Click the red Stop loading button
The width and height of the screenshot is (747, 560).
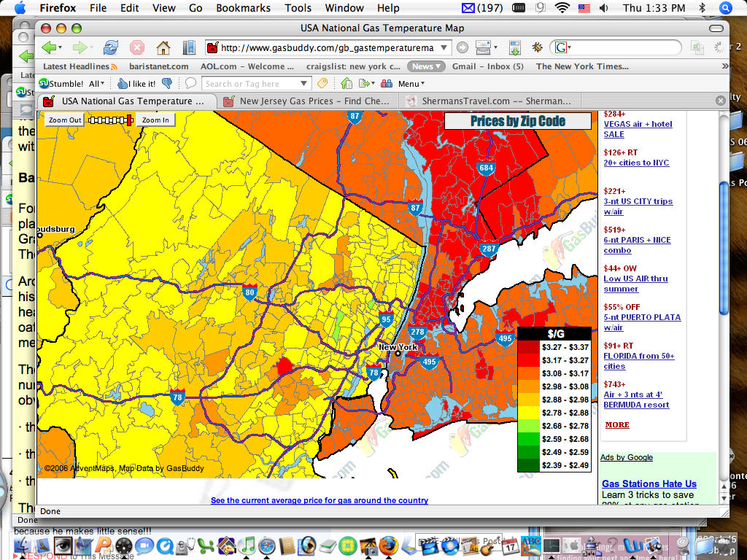[x=137, y=47]
